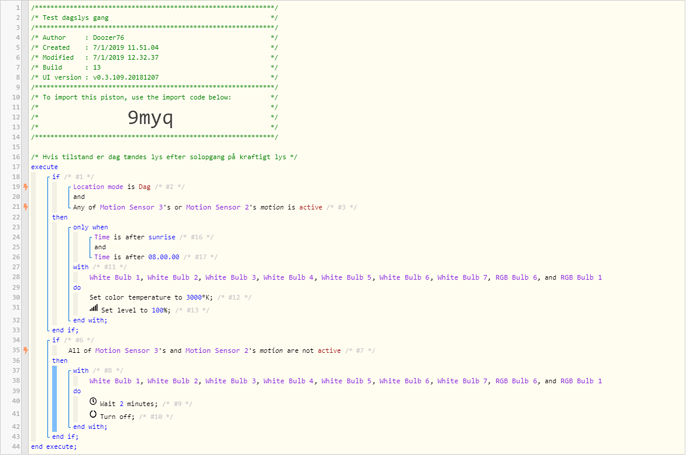690x457 pixels.
Task: Click the 'do' keyword on line 39
Action: (77, 391)
